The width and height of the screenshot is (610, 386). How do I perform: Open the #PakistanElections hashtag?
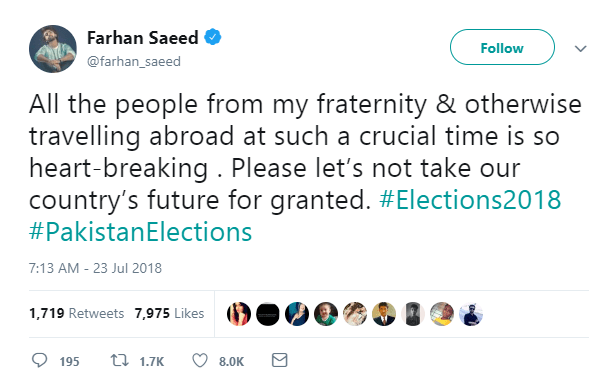tap(140, 232)
